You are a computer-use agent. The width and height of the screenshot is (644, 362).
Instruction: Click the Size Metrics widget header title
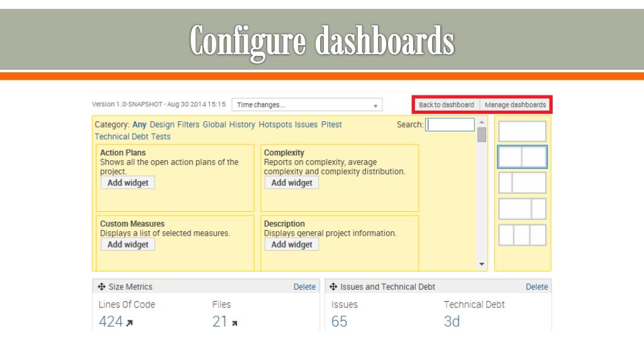pos(130,287)
